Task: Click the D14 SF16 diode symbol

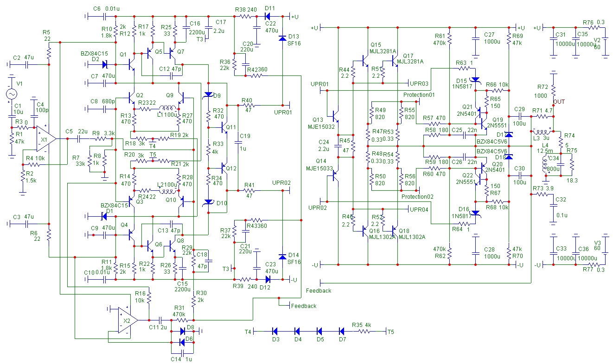Action: click(282, 256)
